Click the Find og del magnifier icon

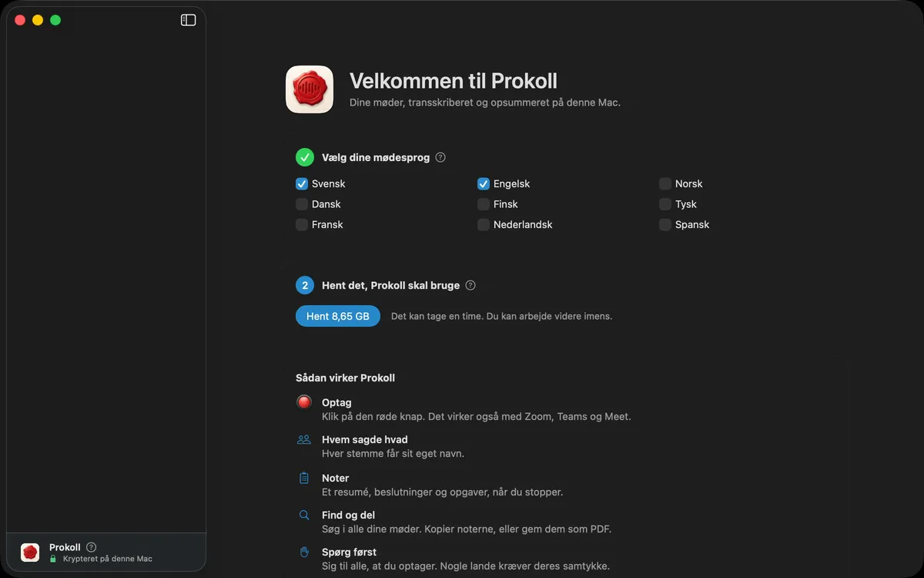(304, 515)
